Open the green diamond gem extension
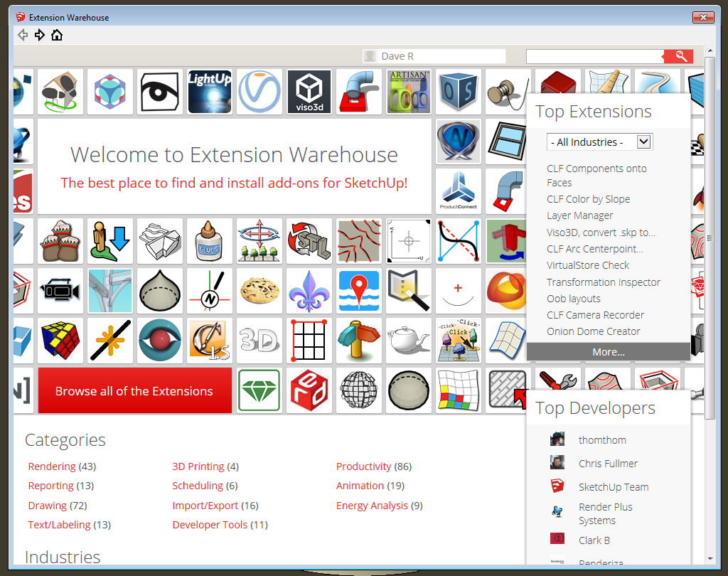This screenshot has height=576, width=728. point(259,390)
